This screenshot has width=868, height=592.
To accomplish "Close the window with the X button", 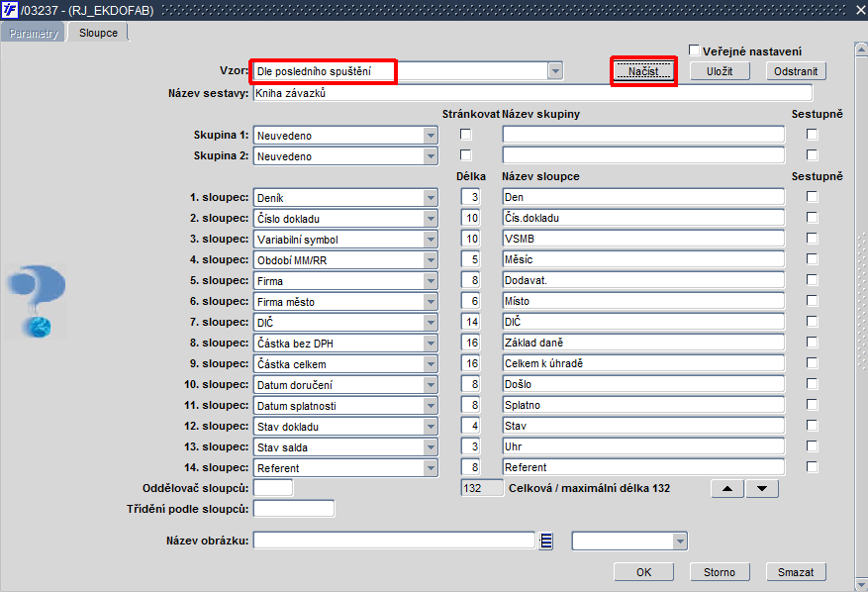I will pyautogui.click(x=861, y=10).
